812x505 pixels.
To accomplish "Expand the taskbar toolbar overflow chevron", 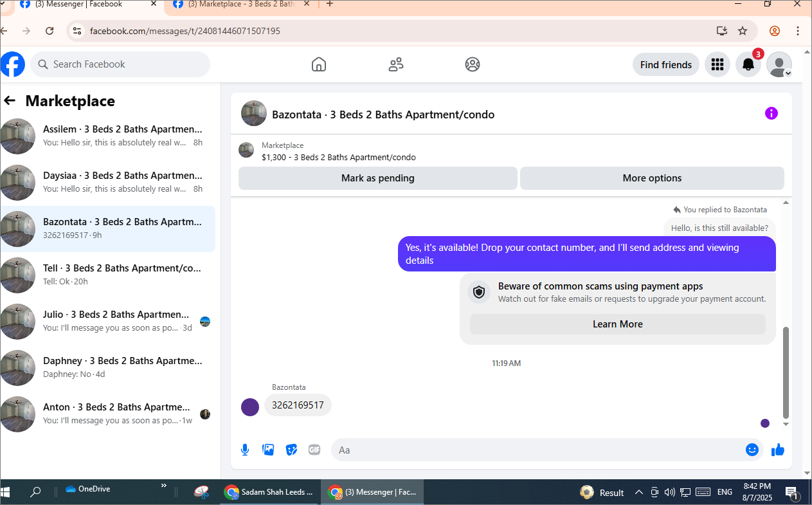I will 163,486.
